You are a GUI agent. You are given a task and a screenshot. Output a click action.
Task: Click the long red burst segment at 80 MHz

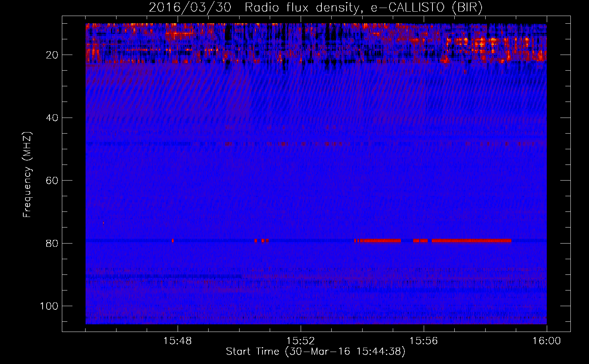point(471,241)
